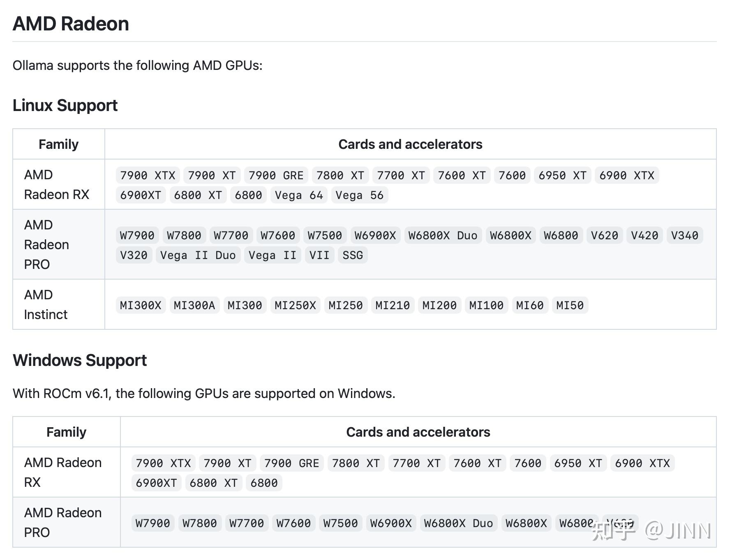Click the MI300X accelerator tag
This screenshot has height=560, width=730.
pos(141,305)
